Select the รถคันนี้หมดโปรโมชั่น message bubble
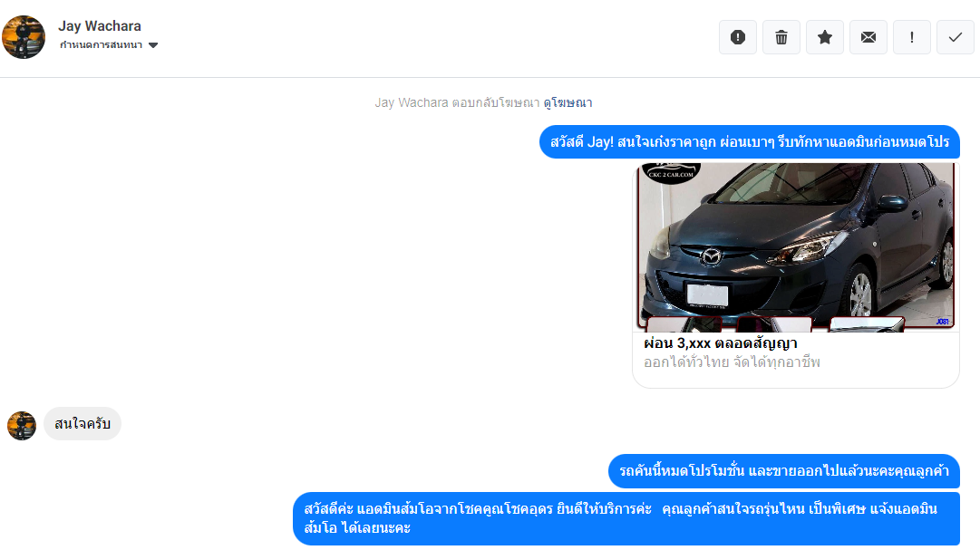The height and width of the screenshot is (550, 980). click(x=784, y=470)
